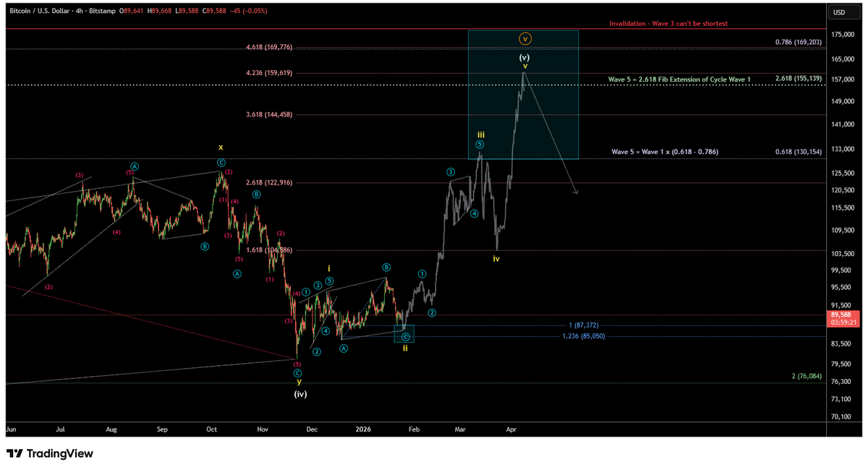
Task: Click the 115,500 price axis label
Action: (x=843, y=208)
